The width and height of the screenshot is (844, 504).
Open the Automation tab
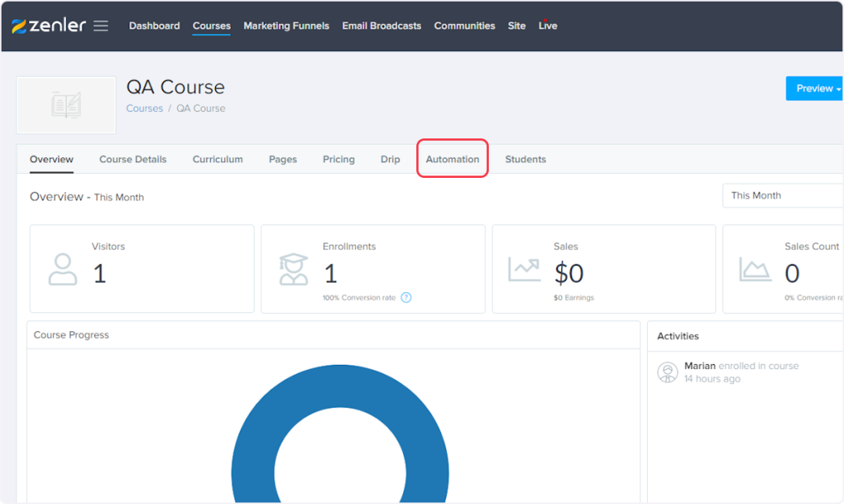452,159
